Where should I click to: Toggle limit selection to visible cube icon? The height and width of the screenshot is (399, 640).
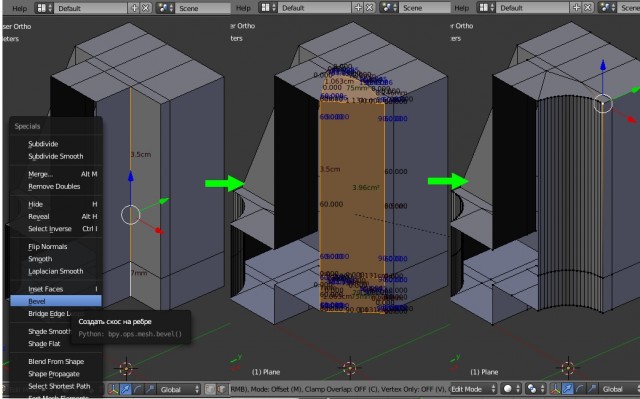222,389
